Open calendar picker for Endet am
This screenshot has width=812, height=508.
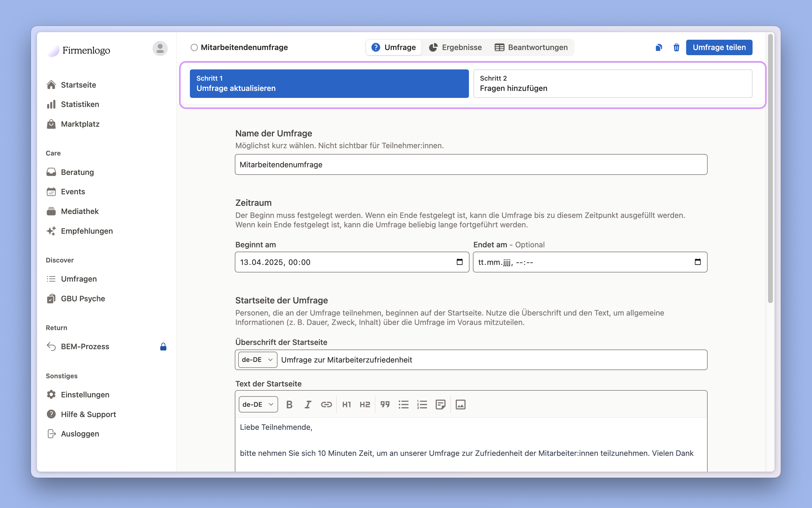[x=697, y=262]
